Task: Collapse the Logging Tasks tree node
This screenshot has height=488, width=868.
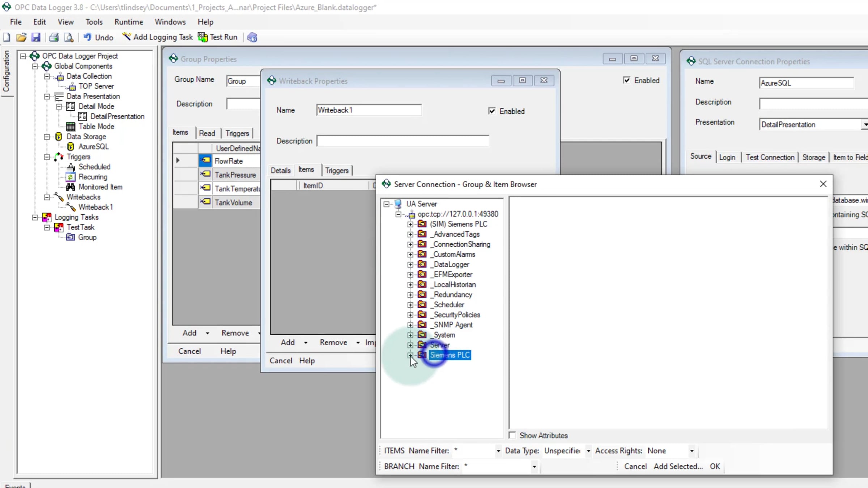Action: [35, 217]
